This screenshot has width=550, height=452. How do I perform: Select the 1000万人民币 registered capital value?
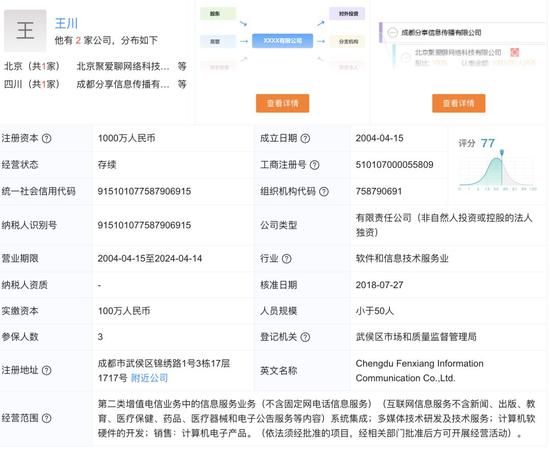pyautogui.click(x=126, y=138)
